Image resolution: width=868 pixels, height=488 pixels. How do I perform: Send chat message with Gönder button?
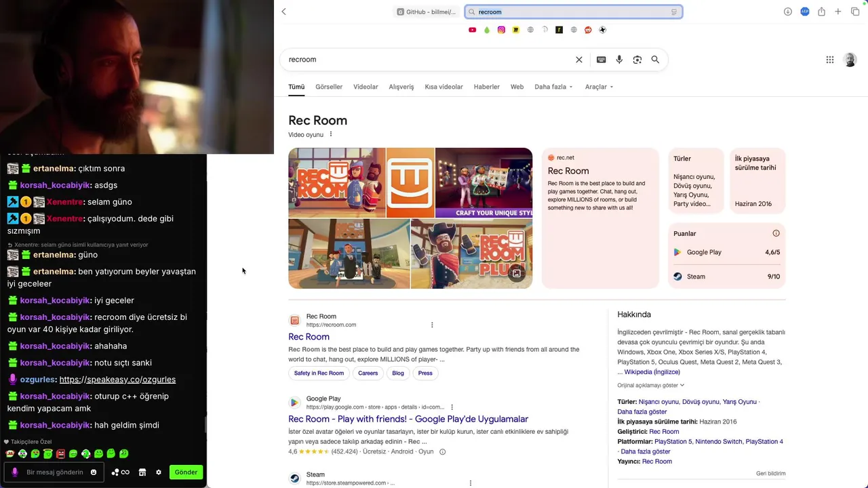point(186,472)
